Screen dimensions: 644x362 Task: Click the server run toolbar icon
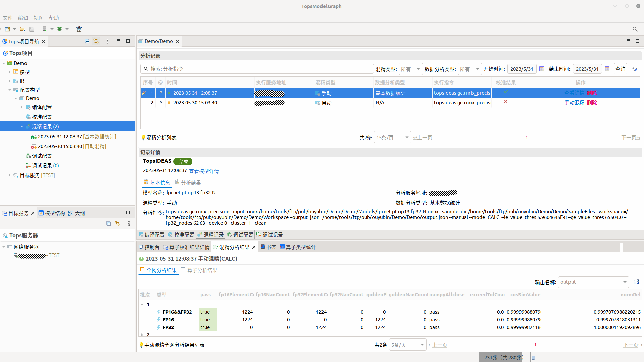[45, 29]
